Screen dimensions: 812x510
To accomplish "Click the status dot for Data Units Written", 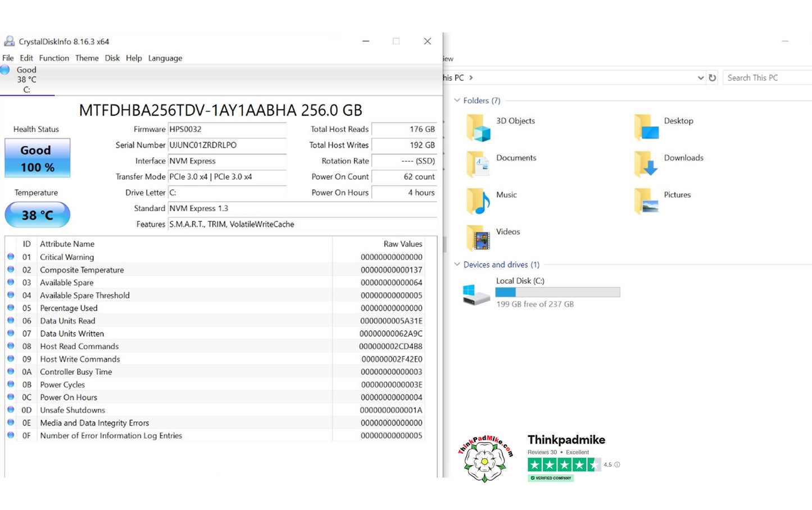I will coord(11,333).
